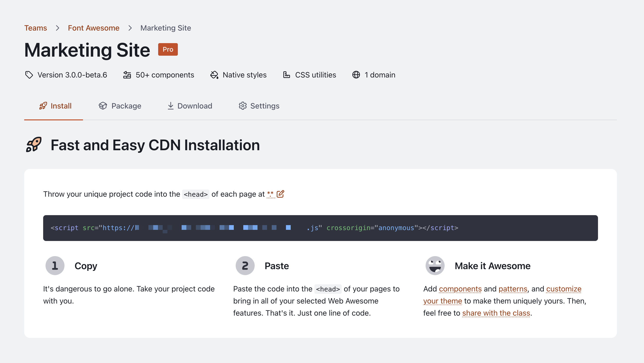Click the 1 domain label

[x=380, y=75]
